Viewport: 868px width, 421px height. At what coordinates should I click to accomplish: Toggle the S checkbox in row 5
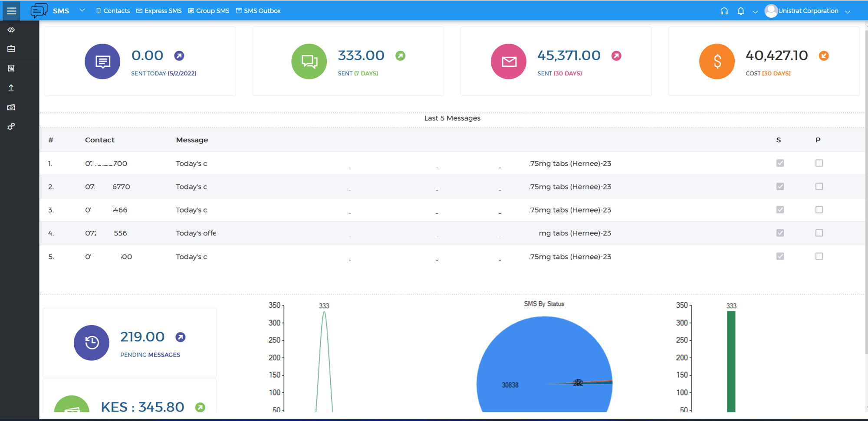(x=780, y=256)
